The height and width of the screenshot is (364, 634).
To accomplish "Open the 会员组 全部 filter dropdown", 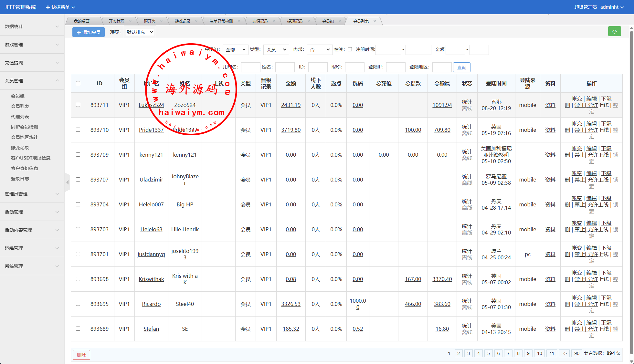I will click(235, 50).
